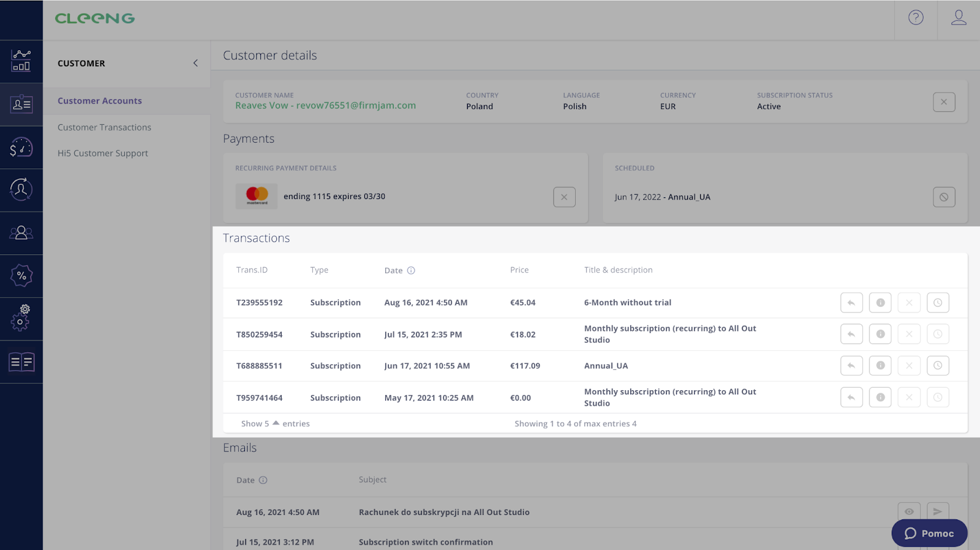Open the gear settings sidebar icon
980x550 pixels.
click(x=21, y=318)
